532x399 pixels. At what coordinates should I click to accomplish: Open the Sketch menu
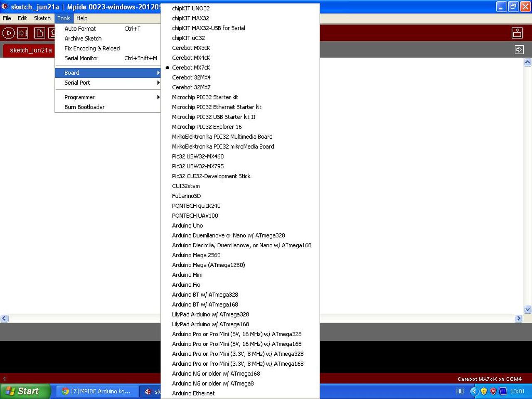coord(42,18)
